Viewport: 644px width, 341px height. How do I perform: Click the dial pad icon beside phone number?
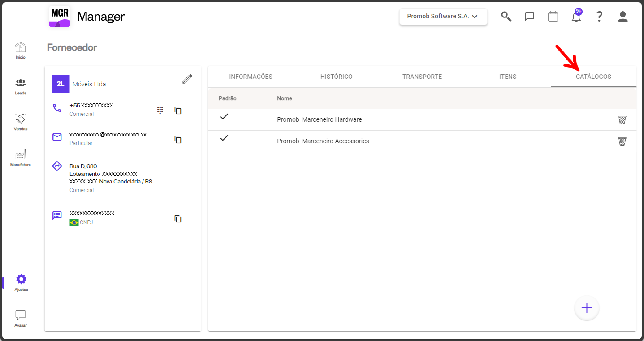pyautogui.click(x=160, y=110)
